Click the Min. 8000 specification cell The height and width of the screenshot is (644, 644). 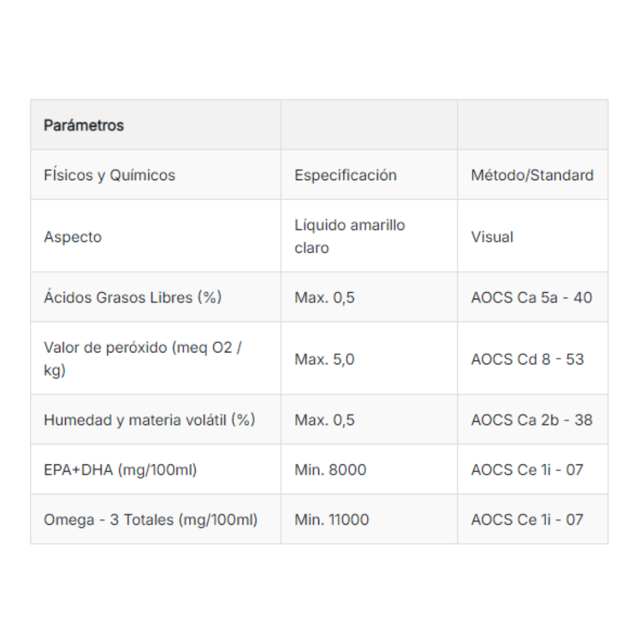[x=330, y=470]
